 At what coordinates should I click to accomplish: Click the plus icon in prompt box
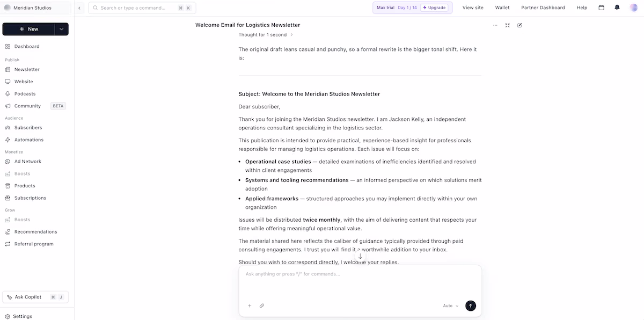pyautogui.click(x=250, y=306)
